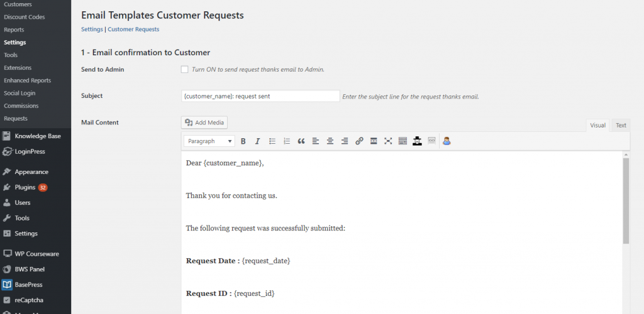
Task: Toggle bold formatting in editor toolbar
Action: click(x=243, y=141)
